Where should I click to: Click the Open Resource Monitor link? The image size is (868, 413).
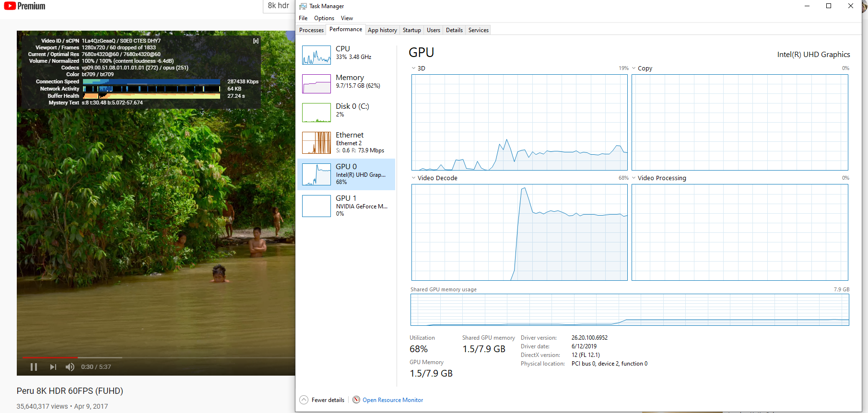pos(393,400)
